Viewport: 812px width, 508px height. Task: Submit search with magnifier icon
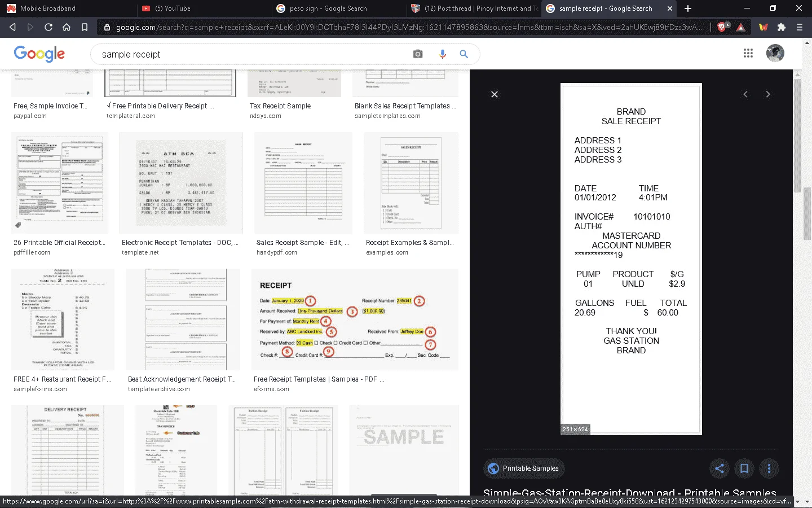coord(464,54)
